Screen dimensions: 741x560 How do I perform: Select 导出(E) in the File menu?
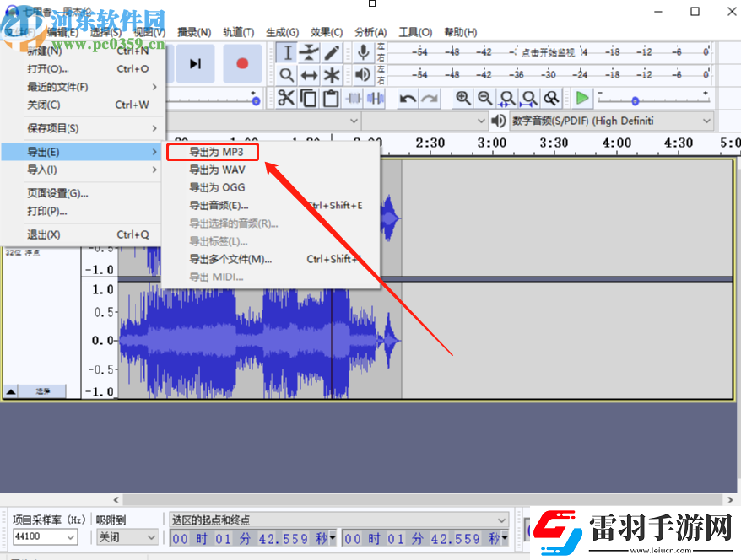pos(81,152)
